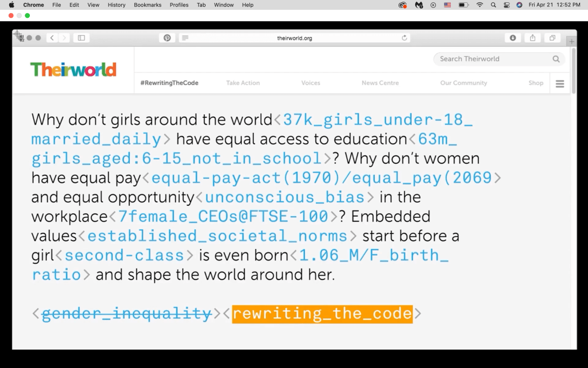Open macOS Control Center in menu bar

[506, 5]
